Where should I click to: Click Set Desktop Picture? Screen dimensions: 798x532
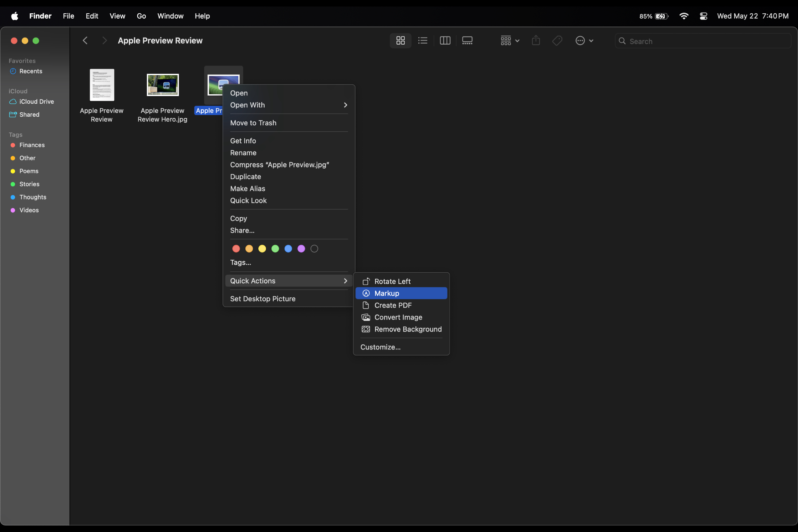click(x=263, y=299)
